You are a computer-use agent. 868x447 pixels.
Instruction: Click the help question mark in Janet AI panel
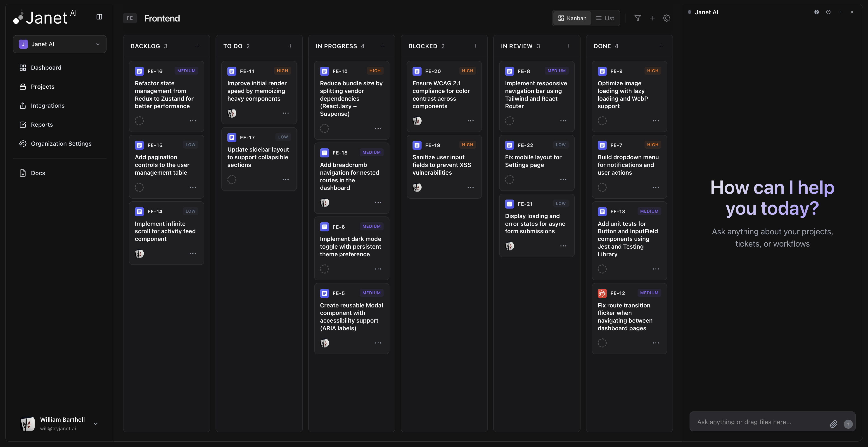[x=816, y=12]
